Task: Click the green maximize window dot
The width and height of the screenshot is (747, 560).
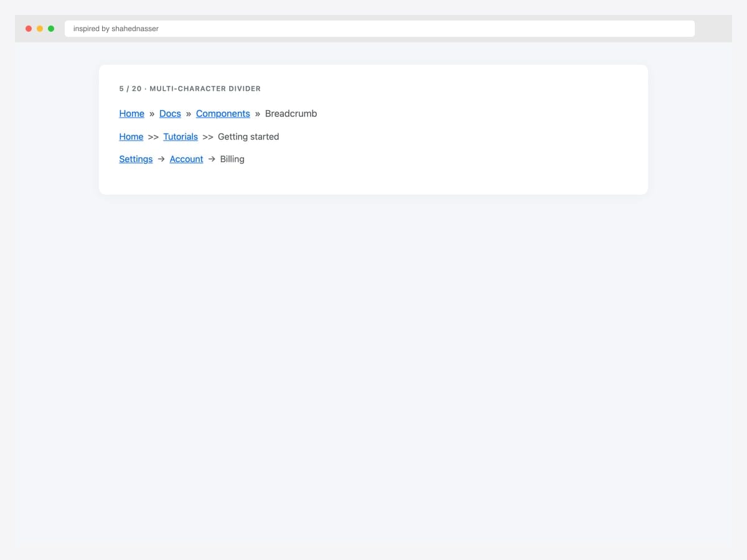Action: click(x=51, y=29)
